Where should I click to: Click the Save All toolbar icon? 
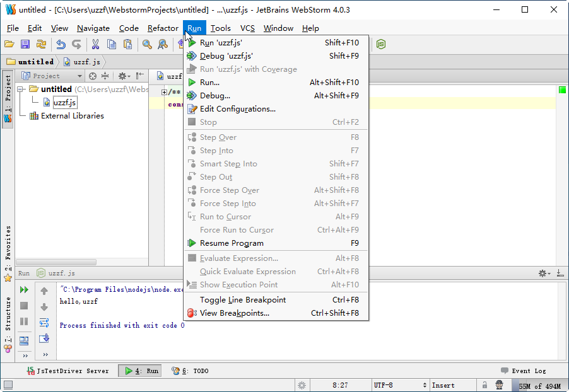point(25,44)
